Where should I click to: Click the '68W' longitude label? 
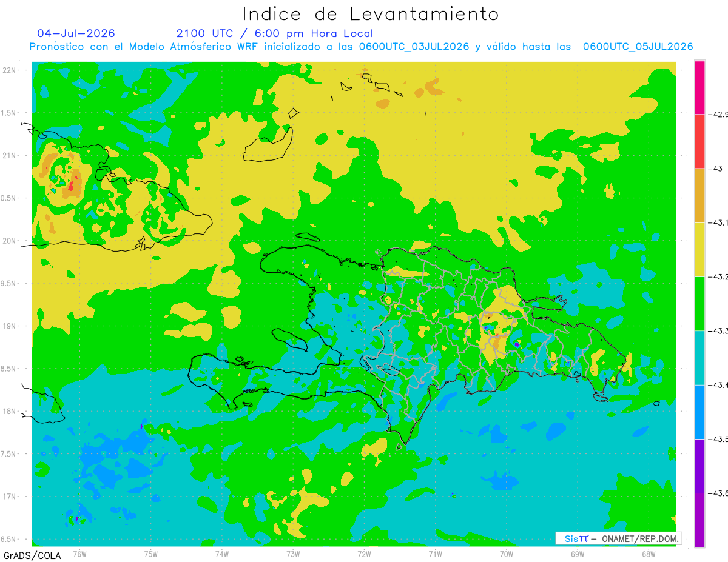pos(649,554)
